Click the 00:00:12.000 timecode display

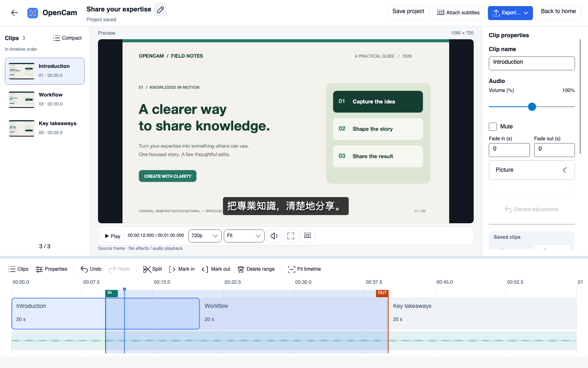[156, 236]
